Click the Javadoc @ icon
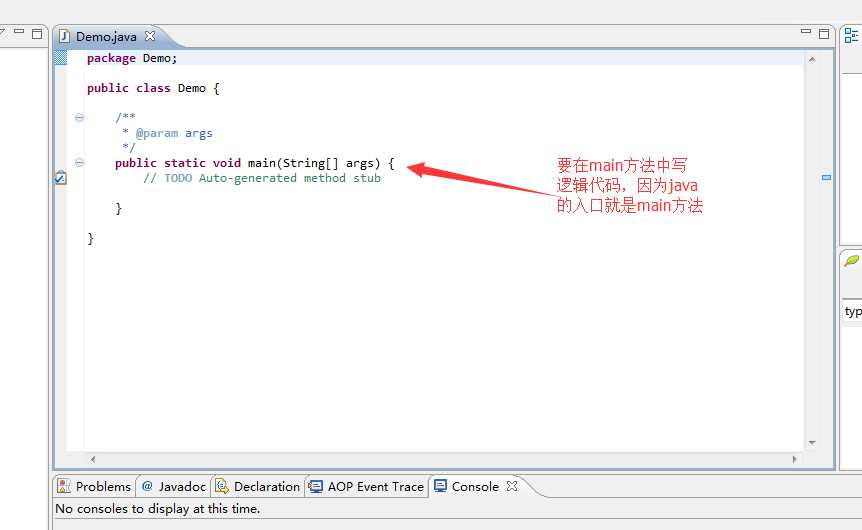Viewport: 862px width, 530px height. (147, 486)
